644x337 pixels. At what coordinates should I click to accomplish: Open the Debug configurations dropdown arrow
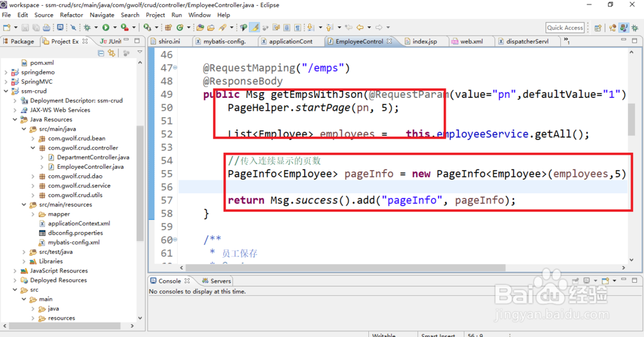click(x=96, y=28)
